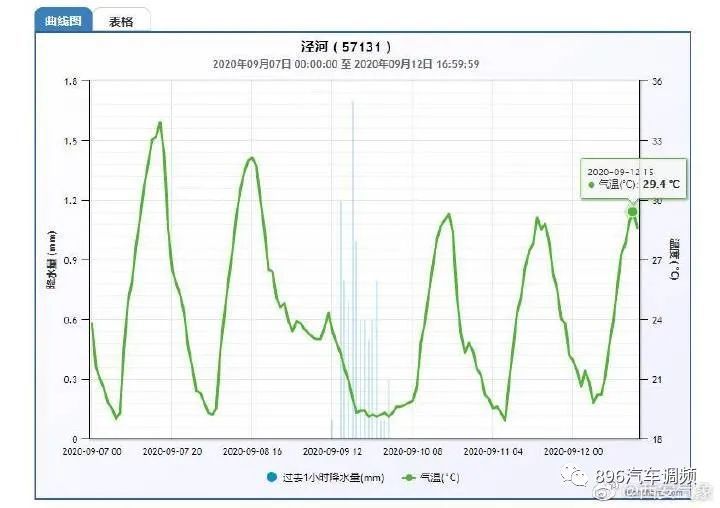Click left axis value 1.2
The height and width of the screenshot is (508, 720).
tap(70, 201)
